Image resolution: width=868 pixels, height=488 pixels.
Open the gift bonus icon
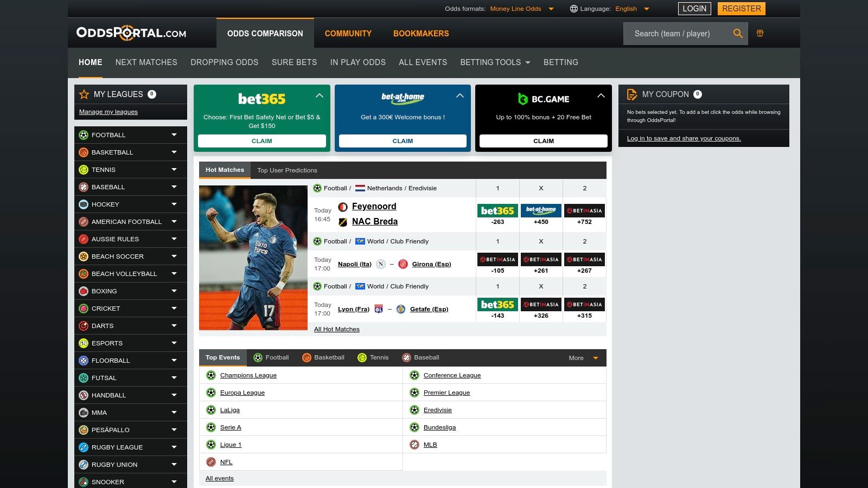[x=760, y=33]
